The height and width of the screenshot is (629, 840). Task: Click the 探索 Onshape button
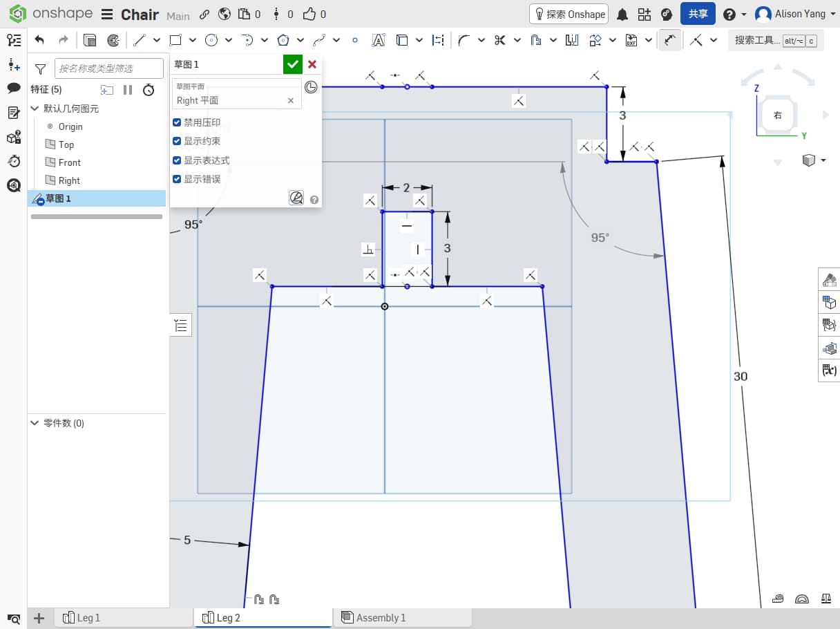click(568, 15)
